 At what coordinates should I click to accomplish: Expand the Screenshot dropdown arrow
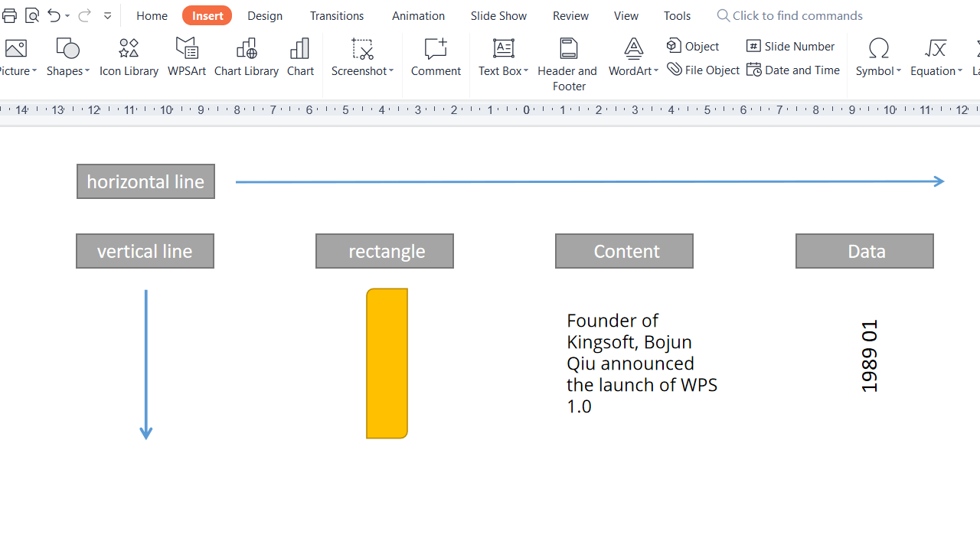(x=391, y=71)
